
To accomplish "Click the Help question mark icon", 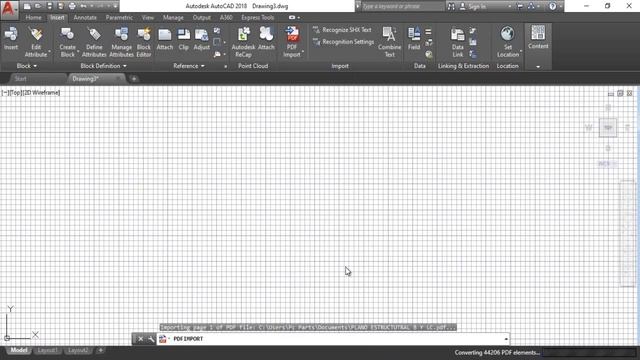I will [x=552, y=6].
